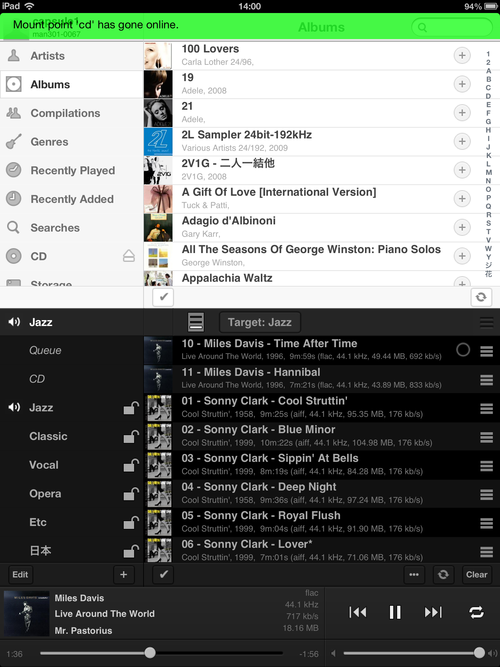Screen dimensions: 500x667
Task: Skip to the previous track
Action: [x=357, y=612]
